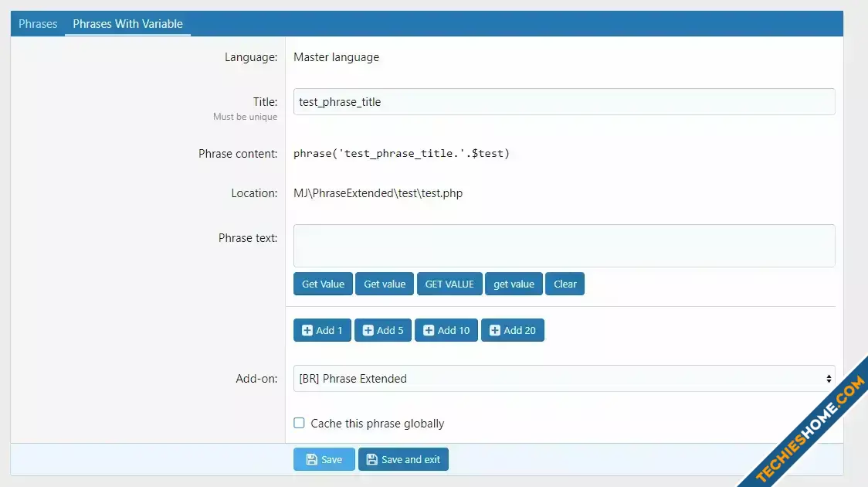Open the Add-on dropdown

point(564,379)
